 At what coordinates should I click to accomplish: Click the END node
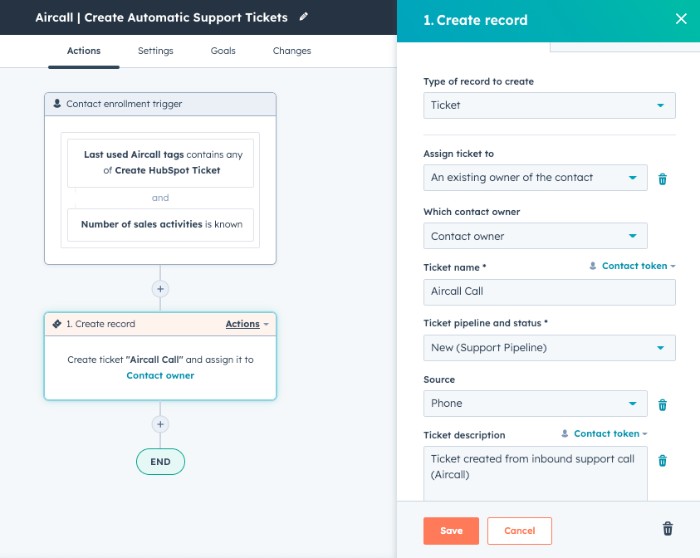[160, 462]
